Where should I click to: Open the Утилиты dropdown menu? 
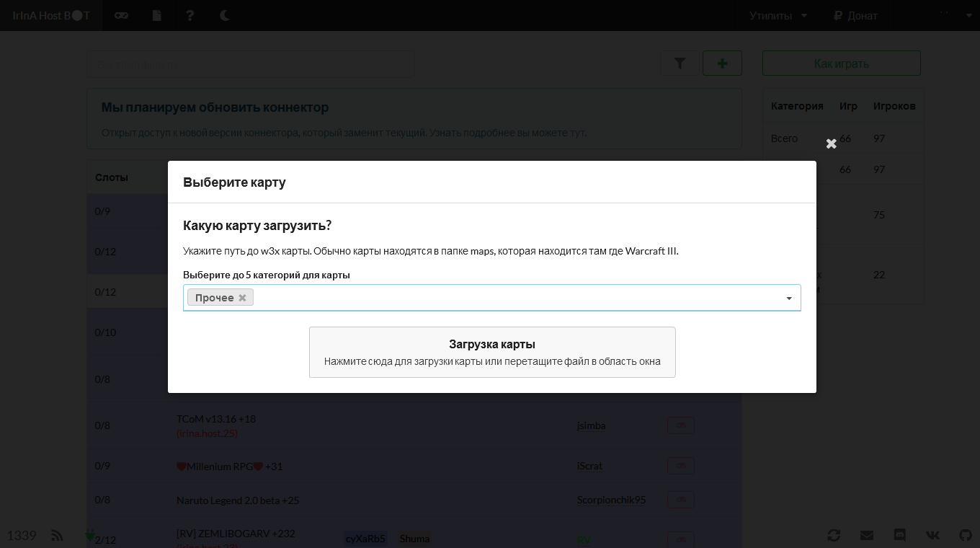coord(778,15)
